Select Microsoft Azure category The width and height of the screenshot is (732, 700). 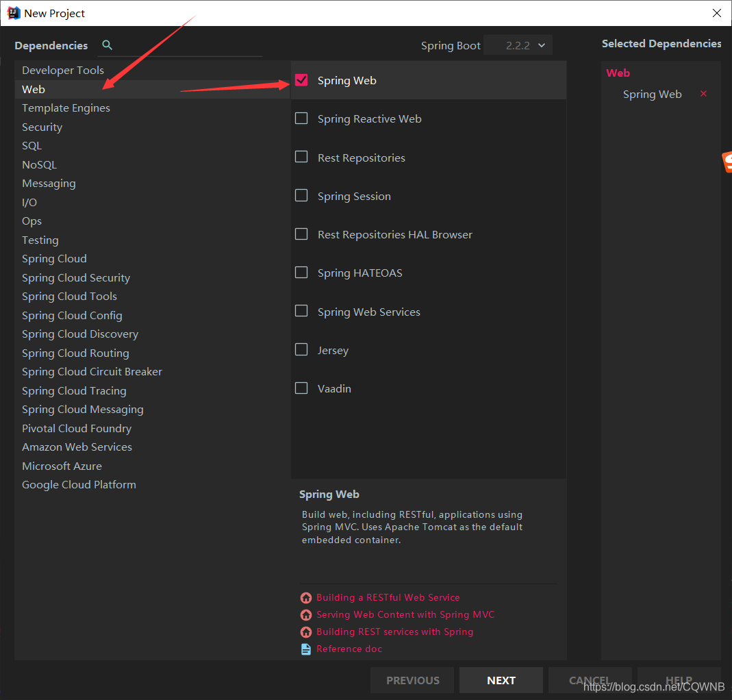tap(152, 466)
